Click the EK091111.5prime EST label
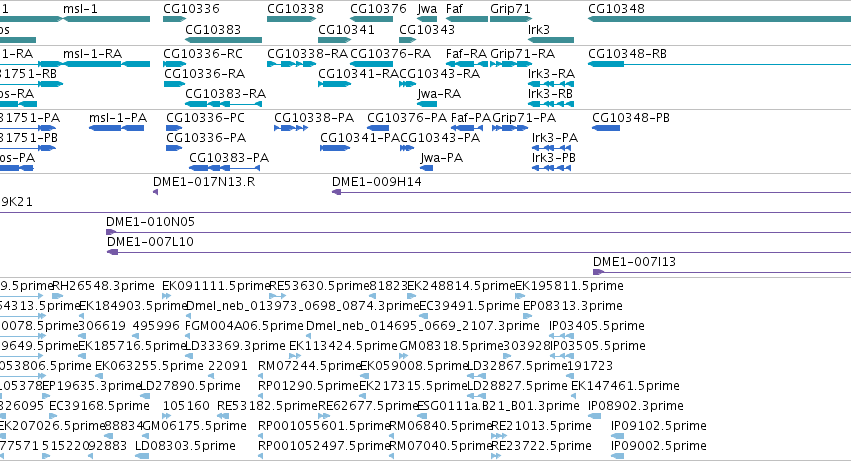This screenshot has width=851, height=461. coord(216,286)
